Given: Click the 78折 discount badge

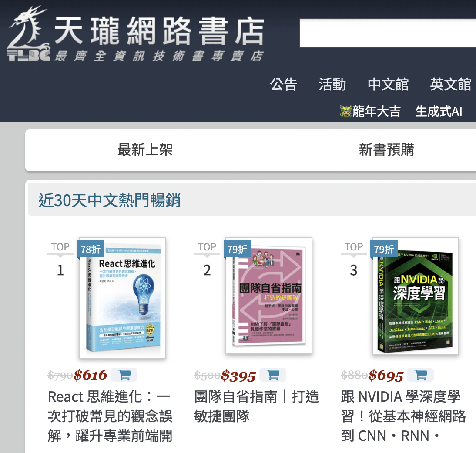Looking at the screenshot, I should tap(91, 249).
